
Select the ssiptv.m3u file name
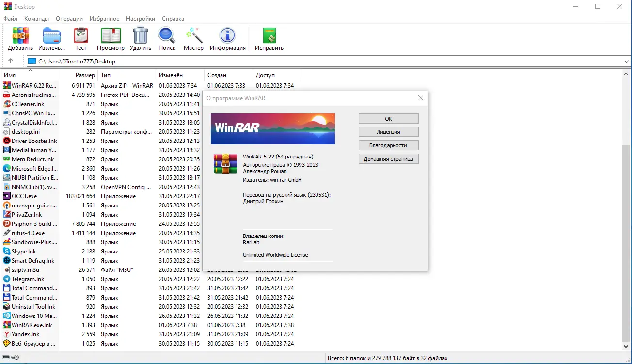pos(25,270)
